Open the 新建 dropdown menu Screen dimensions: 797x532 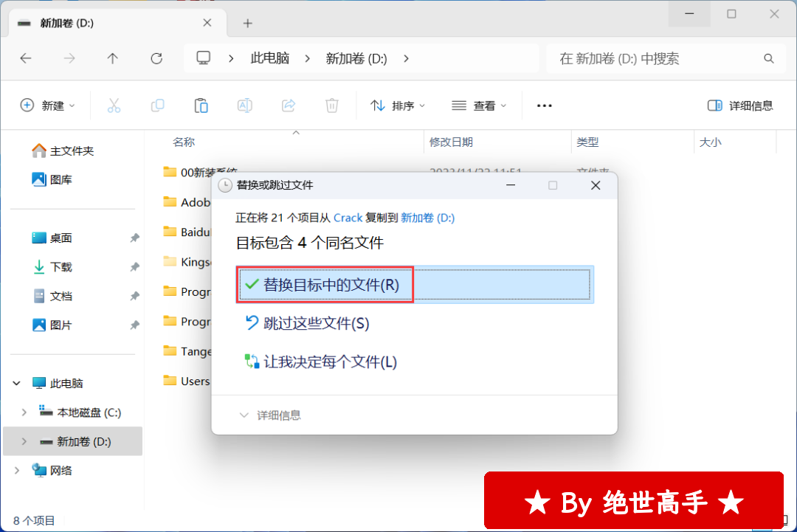48,106
